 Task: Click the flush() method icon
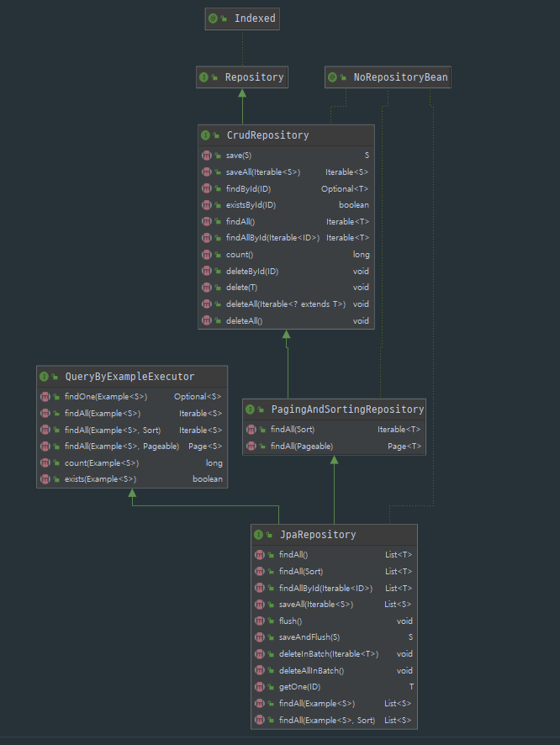coord(259,621)
